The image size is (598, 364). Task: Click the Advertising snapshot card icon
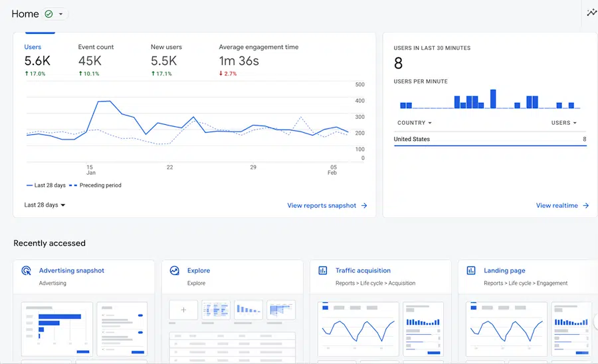click(26, 271)
